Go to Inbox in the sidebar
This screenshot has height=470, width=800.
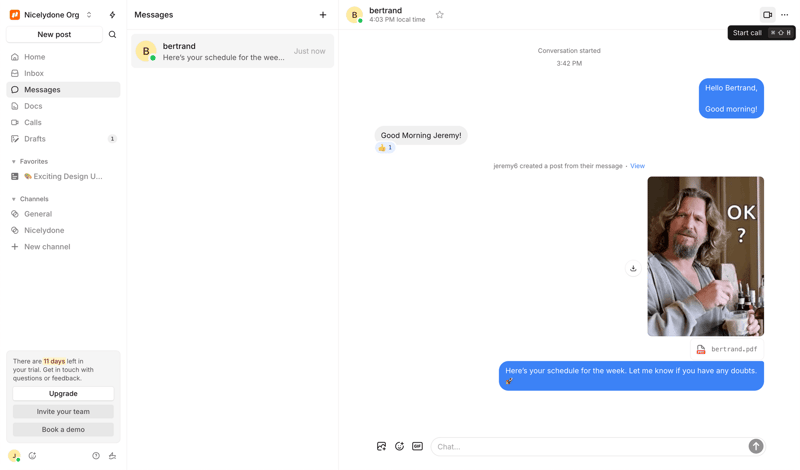click(x=34, y=73)
